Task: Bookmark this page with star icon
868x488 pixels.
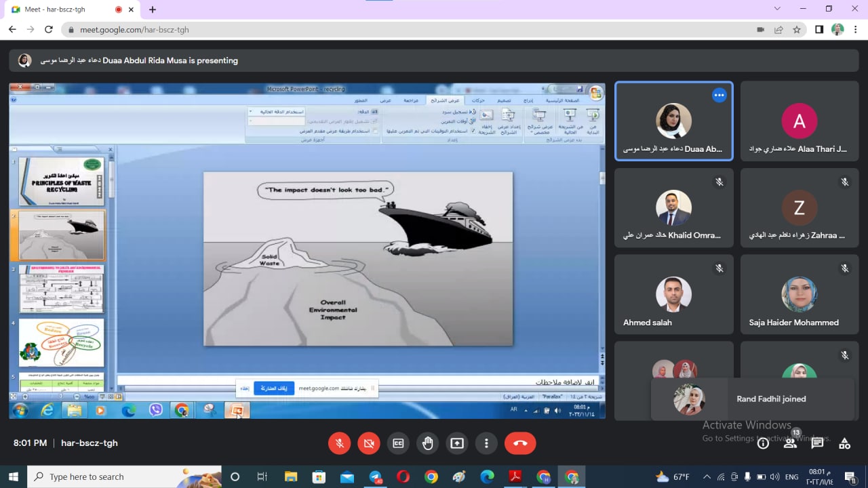Action: point(797,30)
